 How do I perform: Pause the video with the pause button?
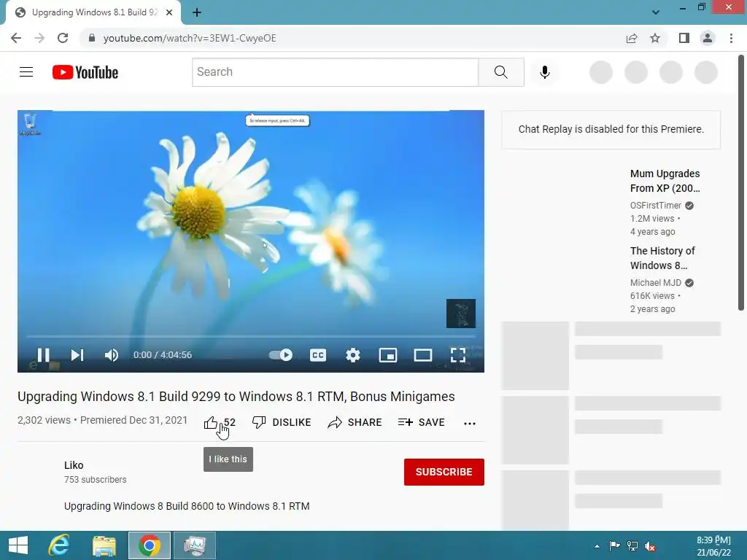tap(43, 355)
